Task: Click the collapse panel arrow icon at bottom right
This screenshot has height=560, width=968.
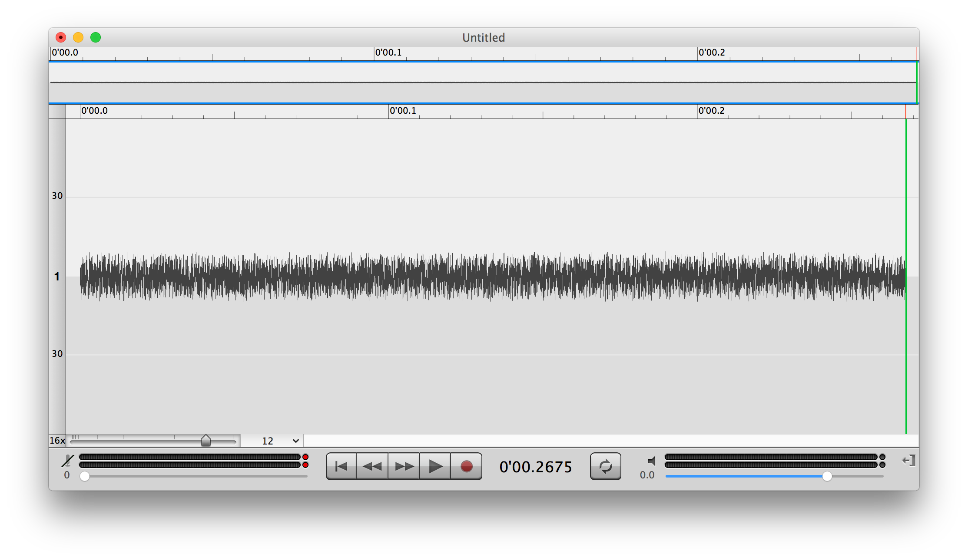Action: pos(908,461)
